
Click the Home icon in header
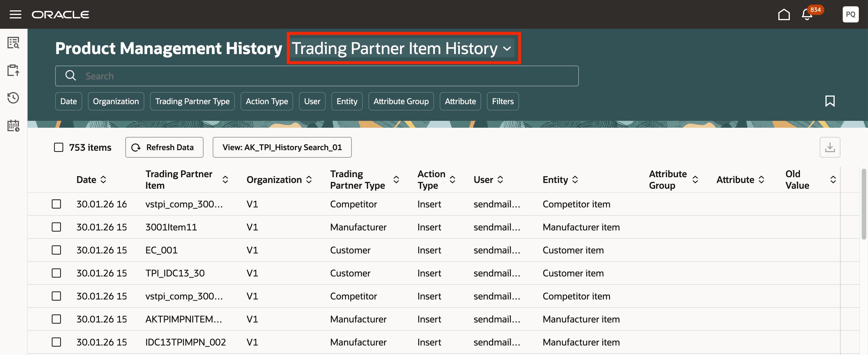[x=784, y=14]
